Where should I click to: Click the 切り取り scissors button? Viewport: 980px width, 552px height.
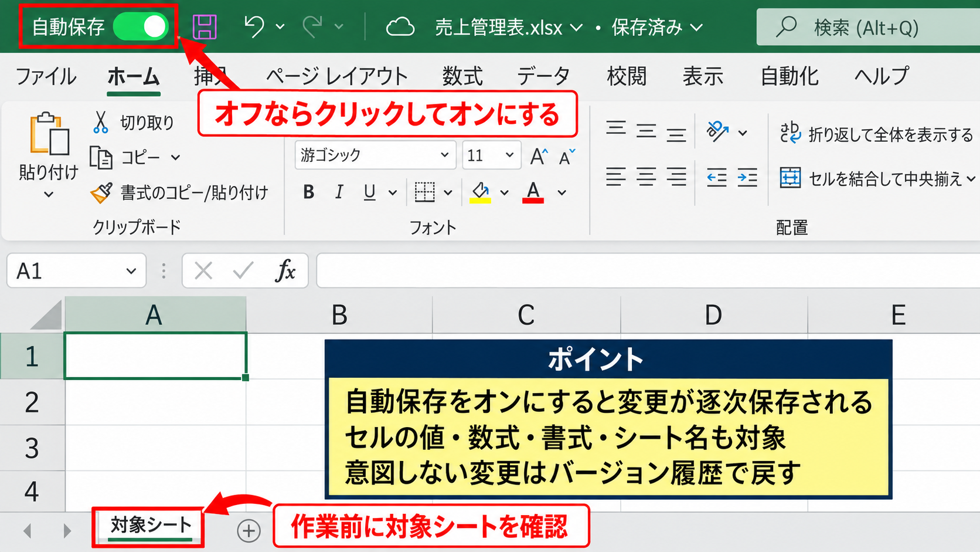coord(134,122)
